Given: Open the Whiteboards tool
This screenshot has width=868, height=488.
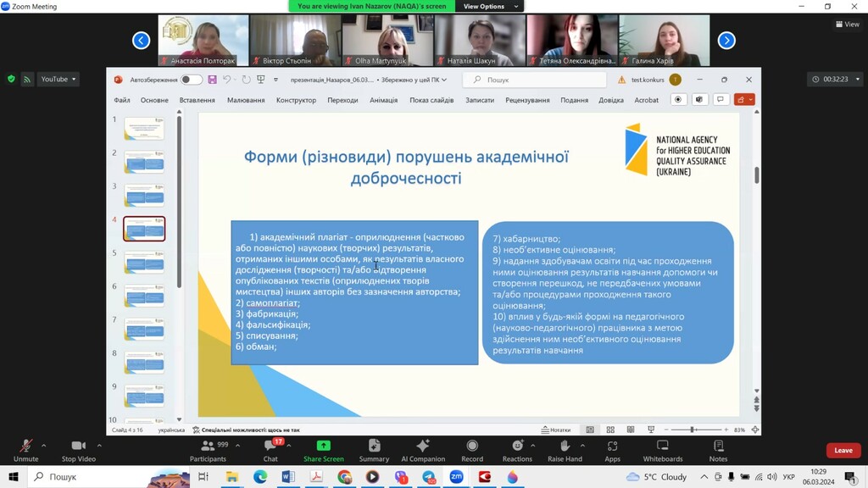Looking at the screenshot, I should pos(662,449).
